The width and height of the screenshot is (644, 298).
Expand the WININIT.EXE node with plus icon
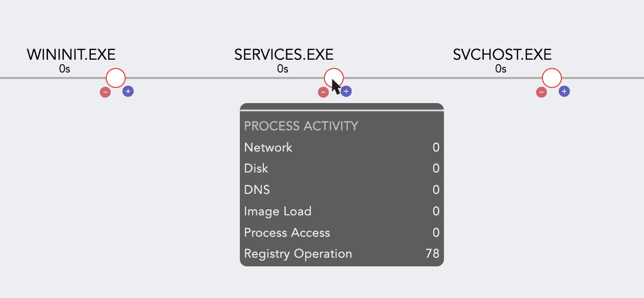tap(128, 91)
